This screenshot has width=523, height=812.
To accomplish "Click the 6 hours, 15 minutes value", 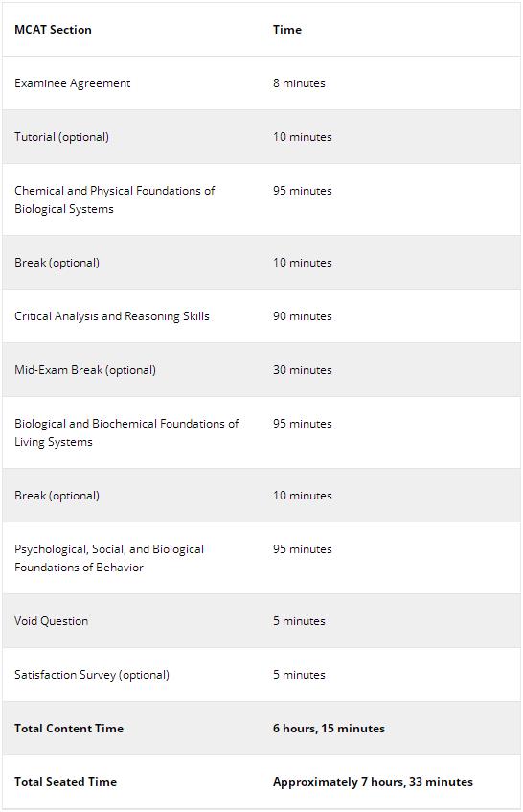I will [329, 729].
